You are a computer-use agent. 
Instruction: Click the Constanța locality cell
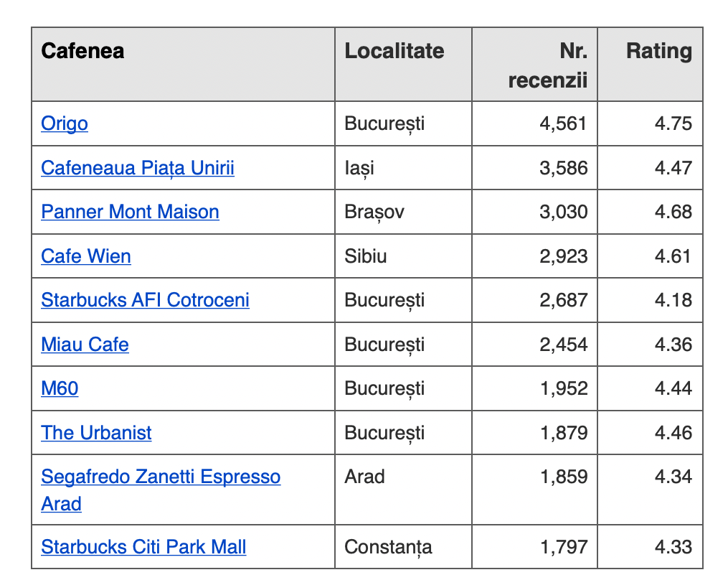pos(388,547)
